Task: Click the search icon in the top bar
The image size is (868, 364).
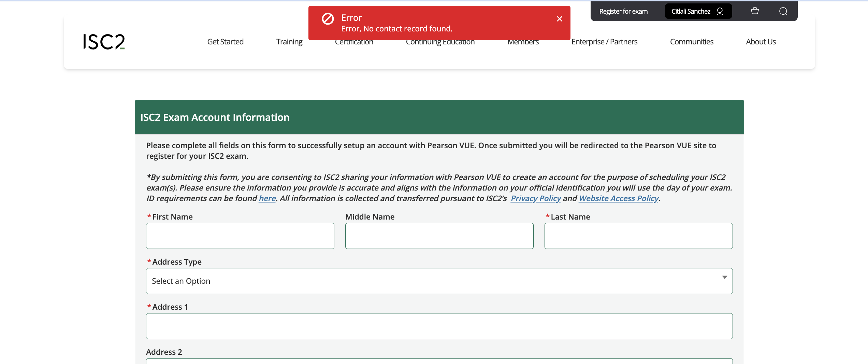Action: click(783, 11)
